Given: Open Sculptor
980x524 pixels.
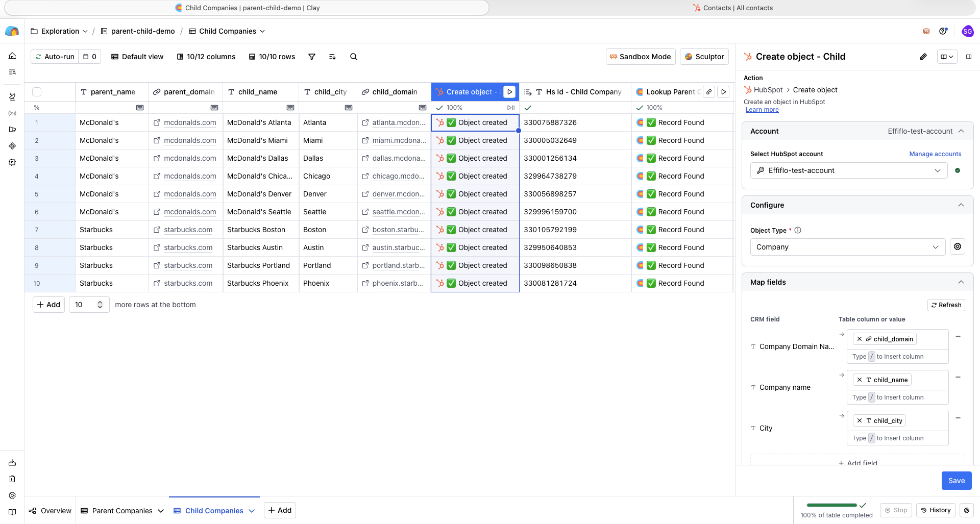Looking at the screenshot, I should coord(704,57).
